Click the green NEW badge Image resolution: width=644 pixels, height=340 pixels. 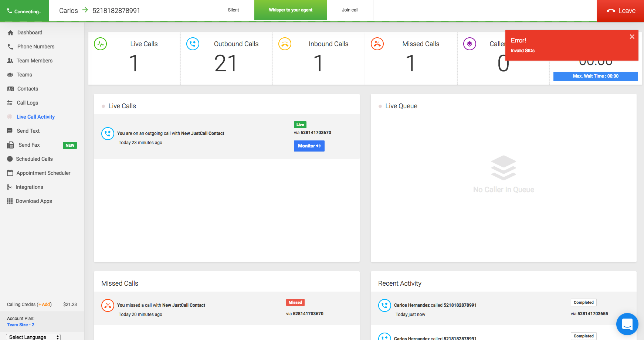click(70, 145)
